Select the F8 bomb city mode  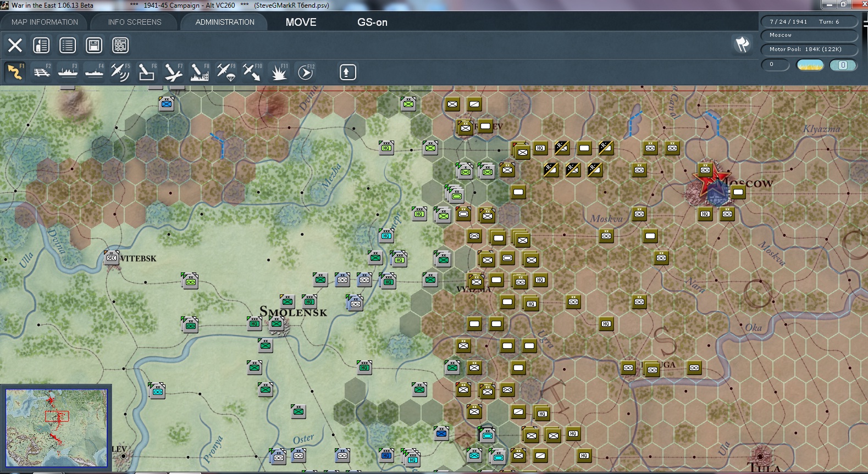pos(200,72)
